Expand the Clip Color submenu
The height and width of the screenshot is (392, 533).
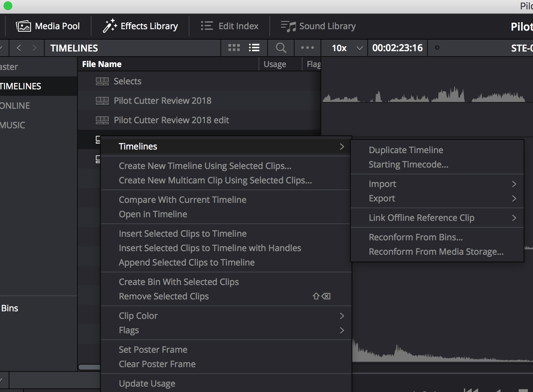(226, 316)
